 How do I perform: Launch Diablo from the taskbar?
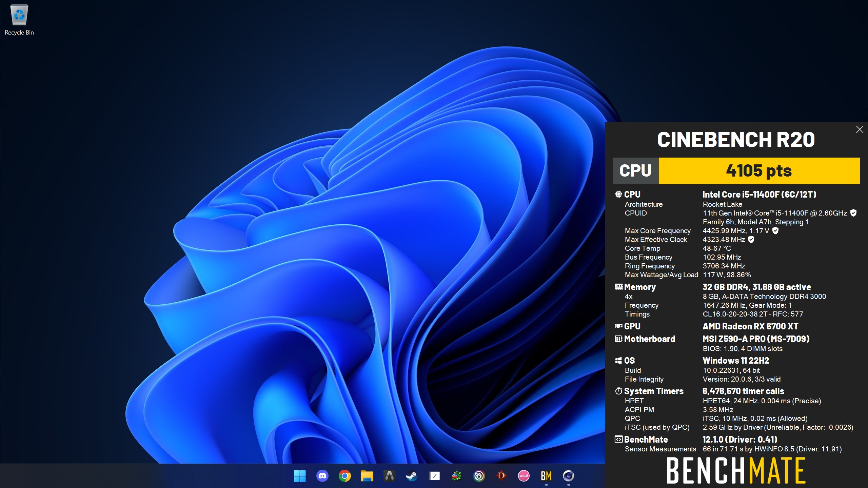[501, 476]
